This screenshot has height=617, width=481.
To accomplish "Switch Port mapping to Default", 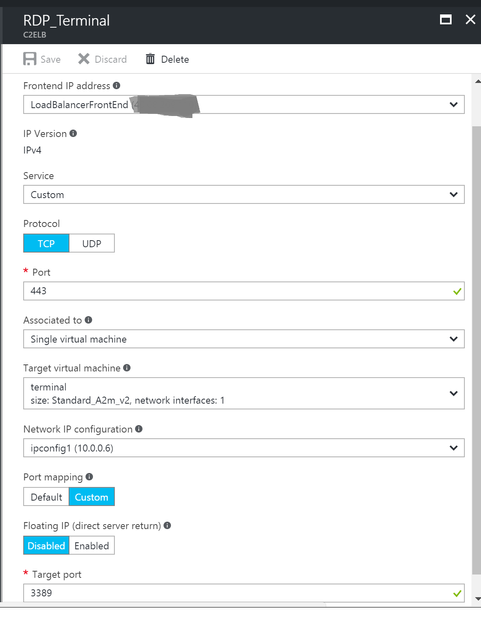I will 46,497.
